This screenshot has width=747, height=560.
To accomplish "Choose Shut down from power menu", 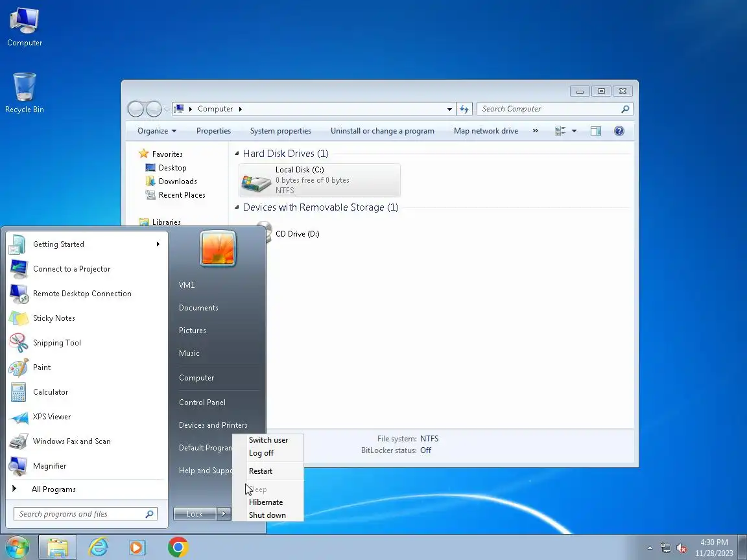I will coord(268,515).
